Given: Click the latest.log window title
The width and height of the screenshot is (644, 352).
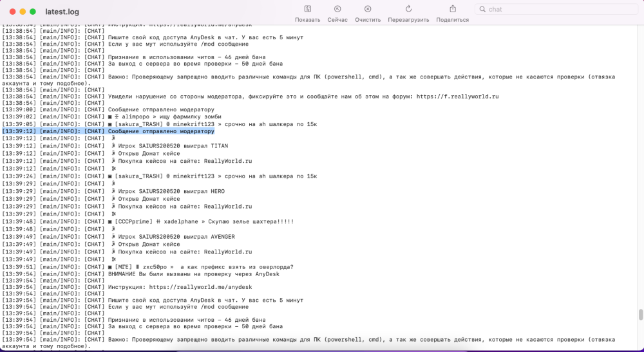Looking at the screenshot, I should [62, 12].
